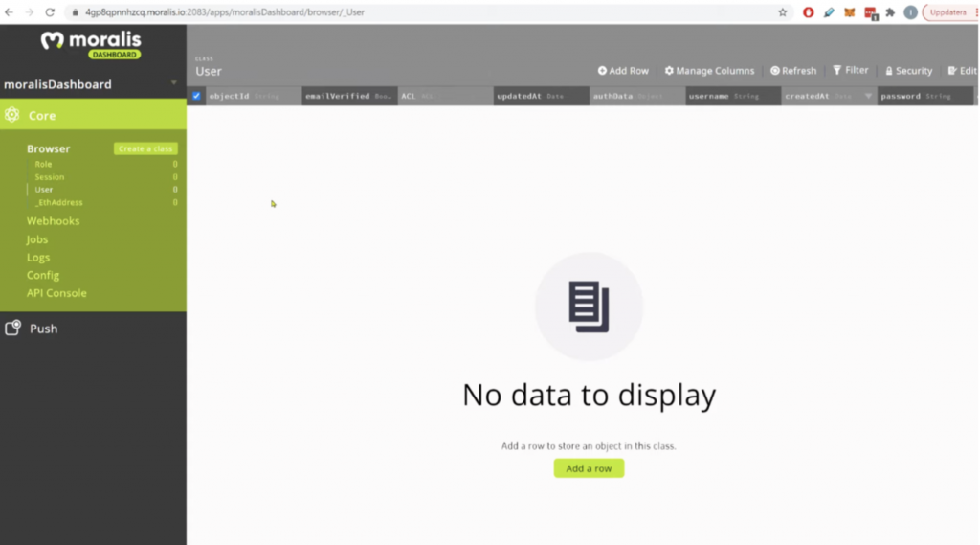Toggle the select-all rows checkbox

click(196, 96)
